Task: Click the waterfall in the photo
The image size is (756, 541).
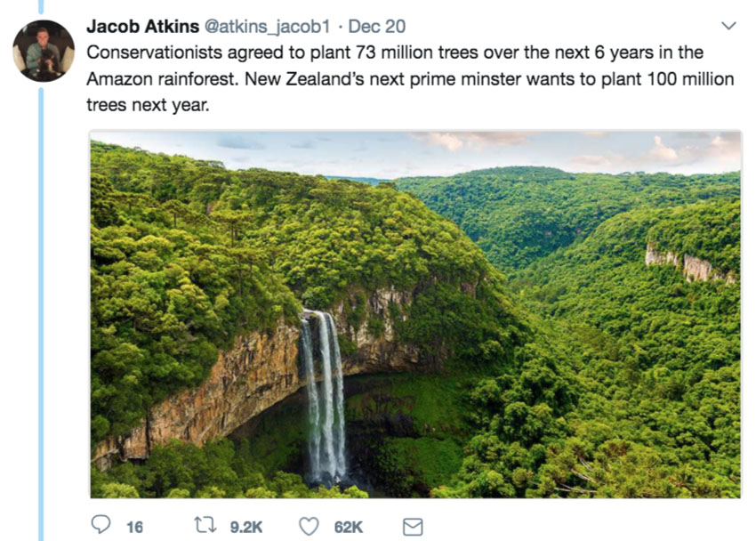Action: 323,392
